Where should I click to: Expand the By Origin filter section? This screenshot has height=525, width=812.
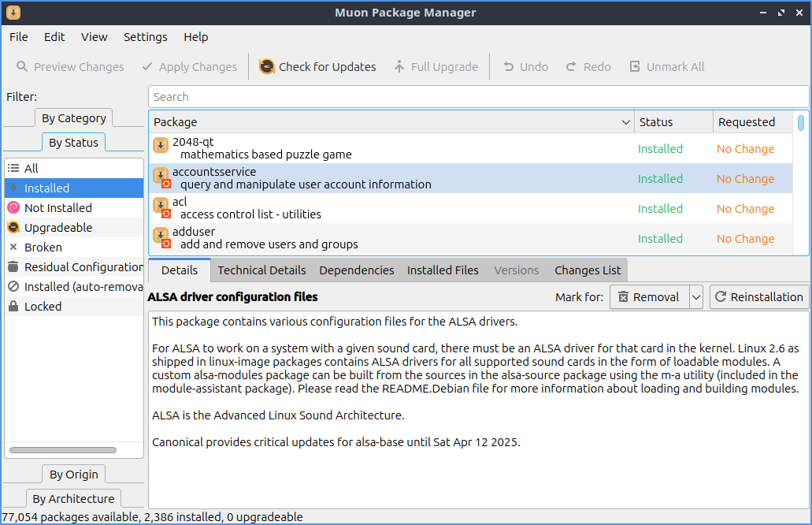[x=73, y=475]
